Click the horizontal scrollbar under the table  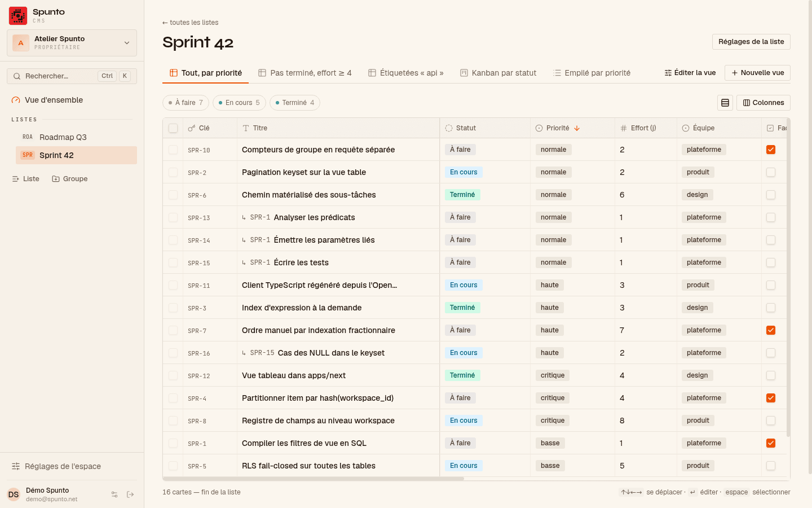314,479
